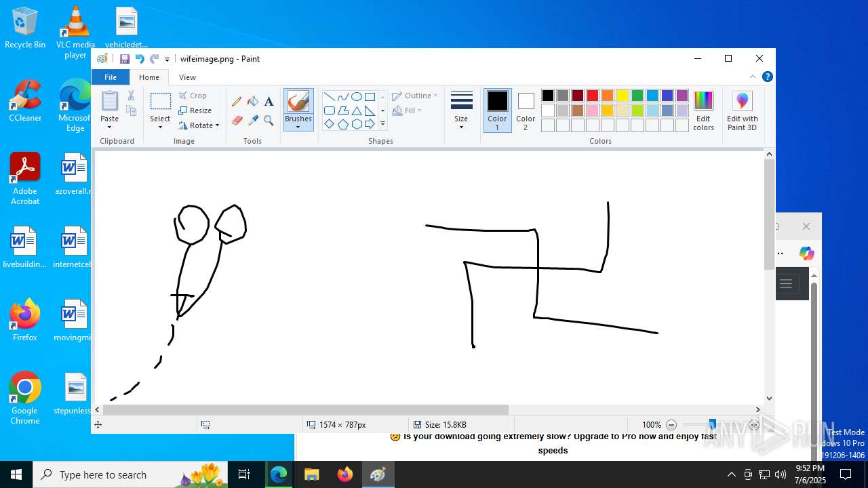Viewport: 868px width, 488px height.
Task: Switch to the Home tab
Action: coord(149,77)
